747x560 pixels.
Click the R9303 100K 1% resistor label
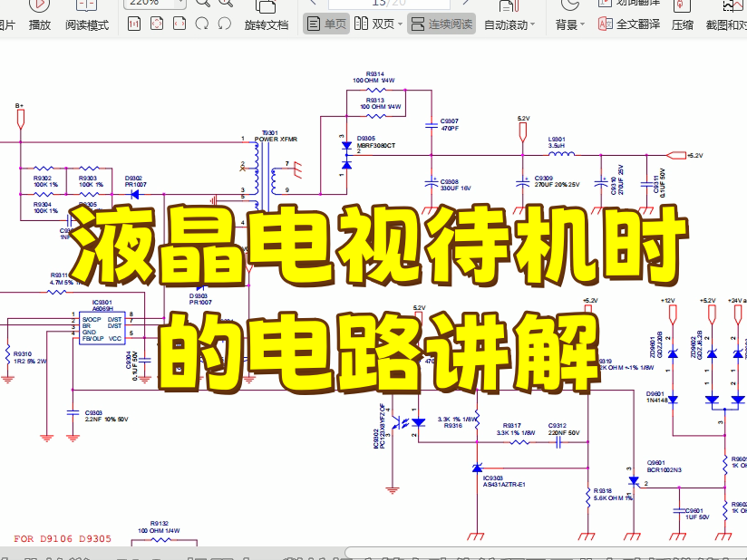click(x=91, y=181)
